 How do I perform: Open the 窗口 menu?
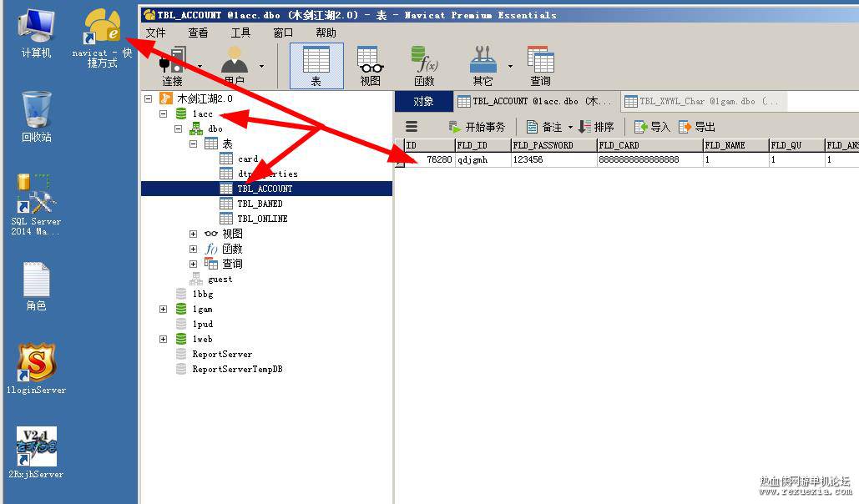[283, 33]
